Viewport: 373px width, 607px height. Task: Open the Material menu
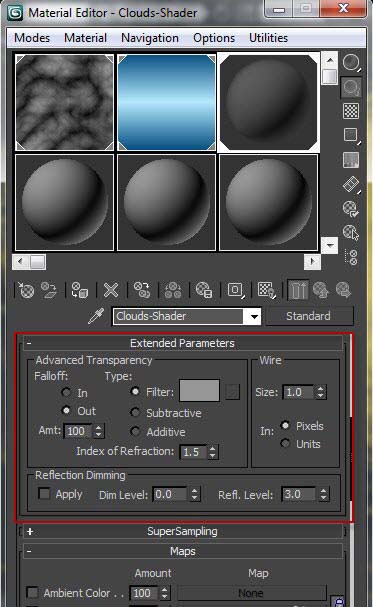tap(86, 38)
